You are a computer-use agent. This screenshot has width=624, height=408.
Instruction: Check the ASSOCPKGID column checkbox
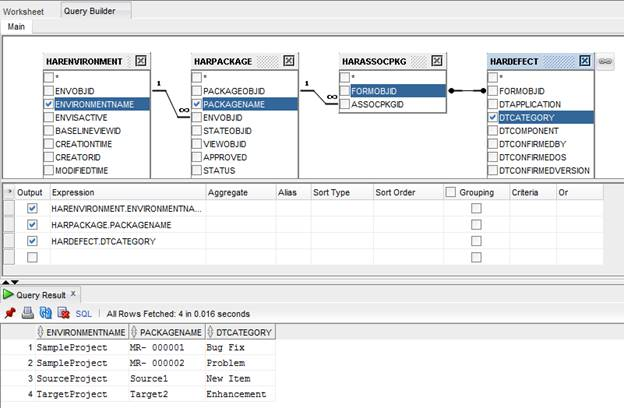(x=345, y=104)
